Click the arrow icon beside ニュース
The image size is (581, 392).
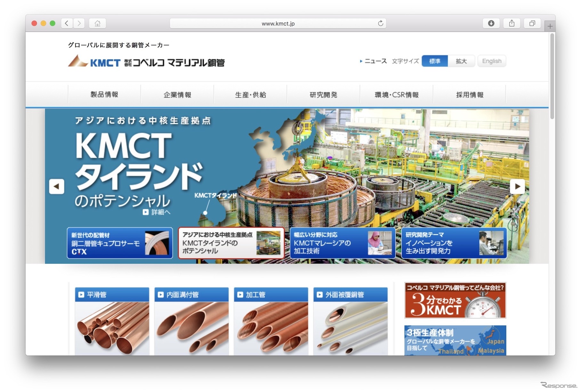click(x=361, y=61)
